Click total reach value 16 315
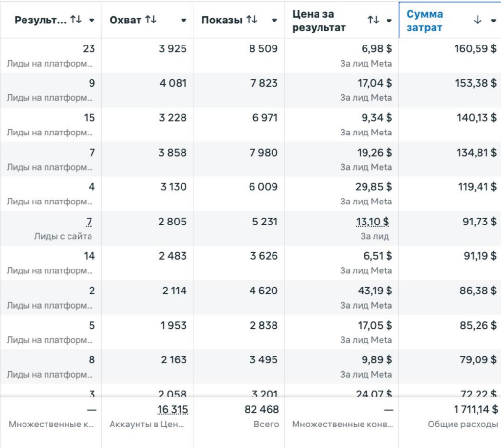Screen dimensions: 501x448 tap(172, 410)
